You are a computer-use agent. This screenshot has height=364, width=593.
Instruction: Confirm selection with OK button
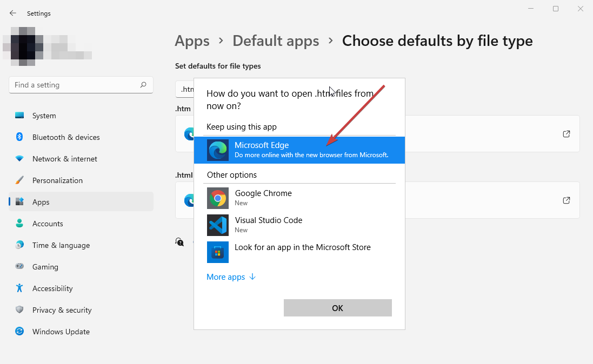pos(337,308)
